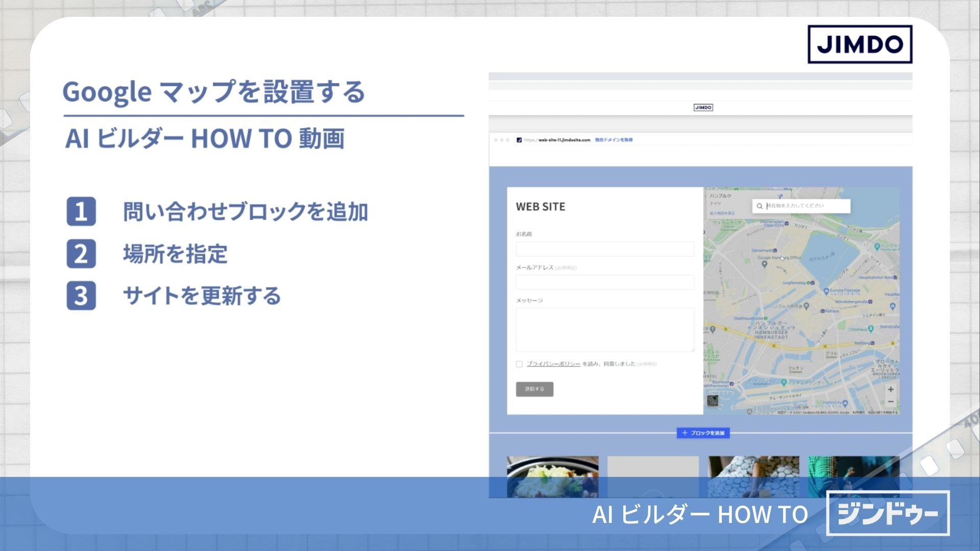The height and width of the screenshot is (551, 980).
Task: Click the Gänsemarkt U-Bahn station icon
Action: tap(775, 251)
